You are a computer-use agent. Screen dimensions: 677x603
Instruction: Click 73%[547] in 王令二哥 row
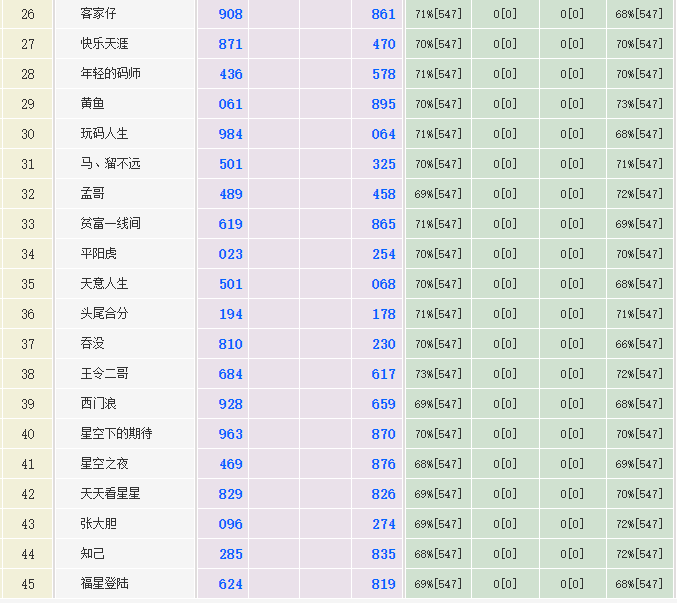[x=437, y=374]
